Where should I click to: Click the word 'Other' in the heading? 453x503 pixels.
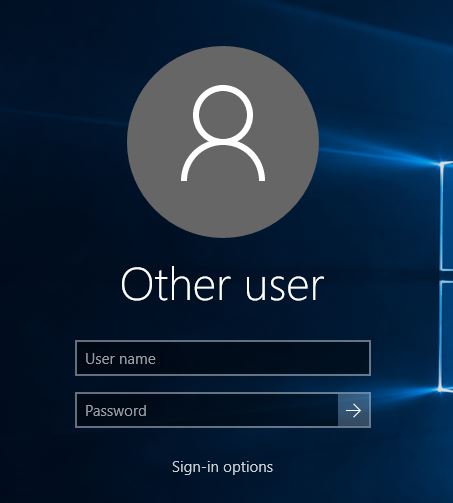coord(176,284)
